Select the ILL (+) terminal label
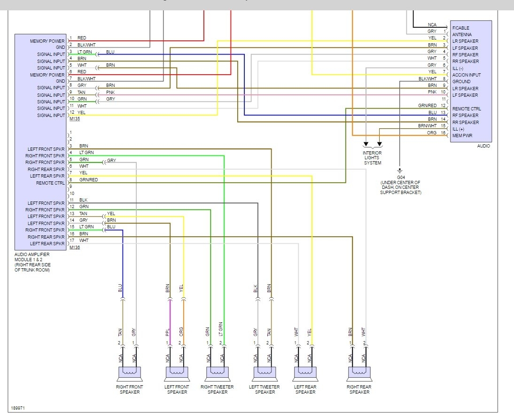The image size is (514, 420). point(458,129)
